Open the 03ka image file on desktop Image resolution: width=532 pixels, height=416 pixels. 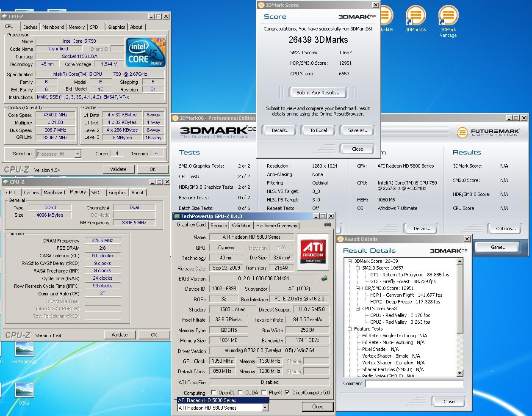click(x=24, y=394)
